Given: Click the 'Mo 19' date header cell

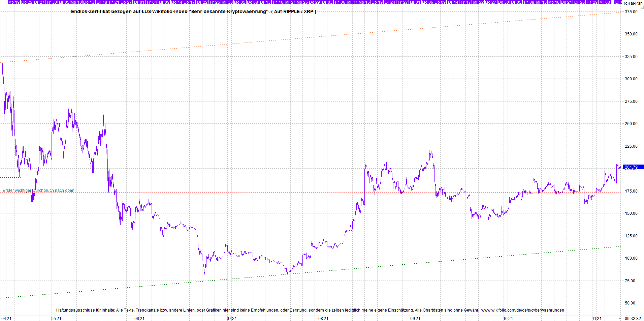Looking at the screenshot, I should 14,2.
